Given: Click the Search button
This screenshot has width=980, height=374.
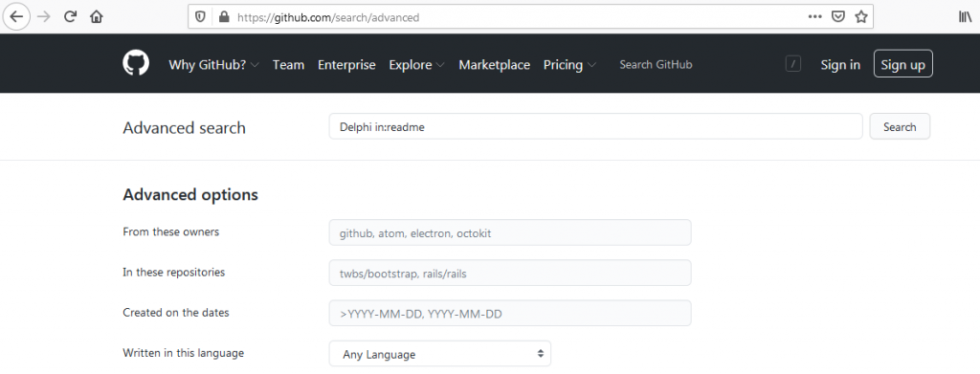Looking at the screenshot, I should click(x=900, y=127).
